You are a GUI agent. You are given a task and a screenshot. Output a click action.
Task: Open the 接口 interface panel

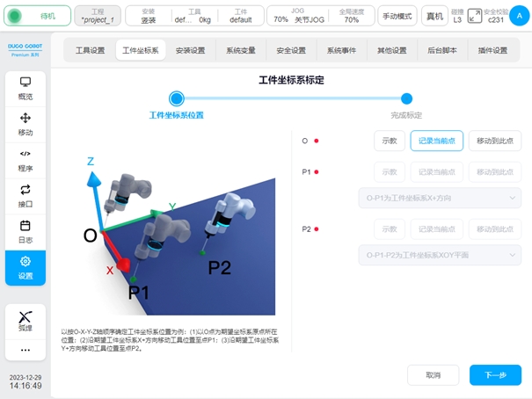tap(25, 195)
